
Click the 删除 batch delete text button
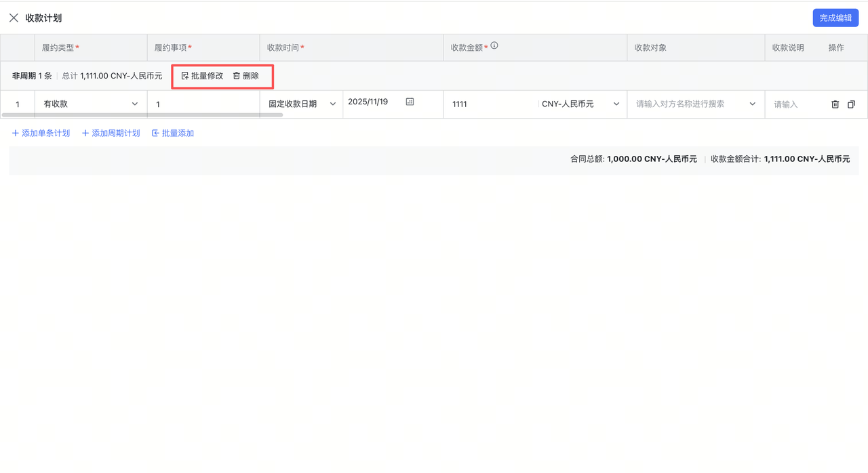point(250,76)
